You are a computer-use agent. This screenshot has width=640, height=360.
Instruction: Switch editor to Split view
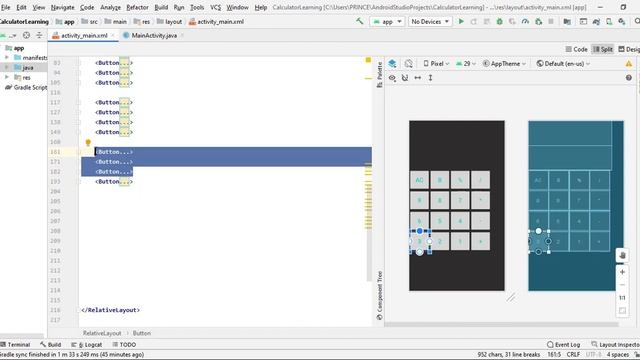[603, 49]
